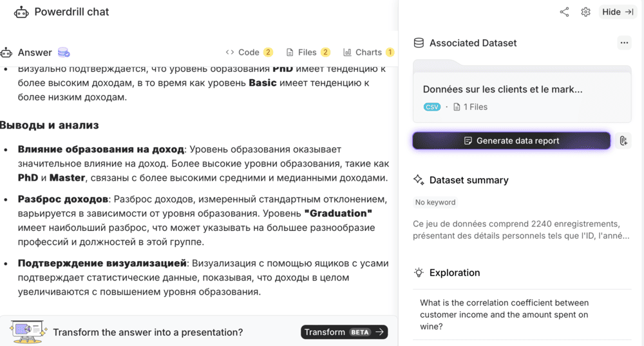
Task: Click the Powerdrill chat robot icon
Action: [x=21, y=12]
